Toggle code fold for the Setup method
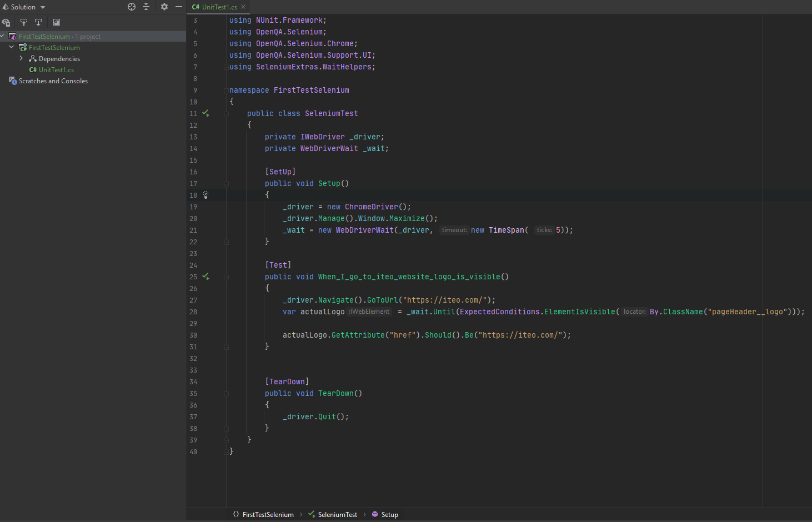 click(226, 183)
